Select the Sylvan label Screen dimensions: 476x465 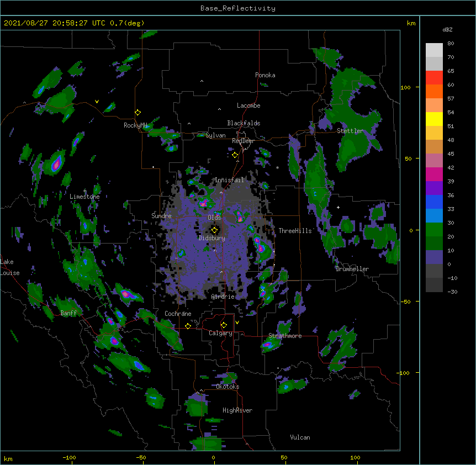click(x=215, y=135)
